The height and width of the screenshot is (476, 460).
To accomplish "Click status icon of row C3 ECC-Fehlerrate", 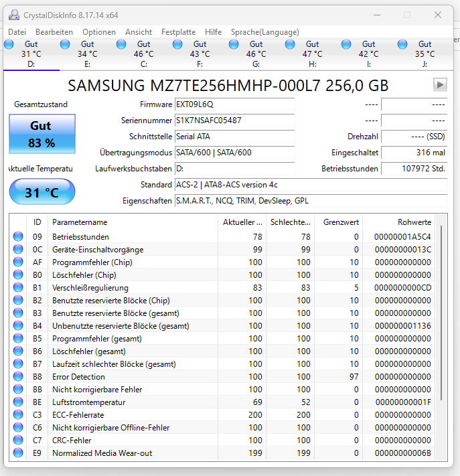I will (x=18, y=415).
